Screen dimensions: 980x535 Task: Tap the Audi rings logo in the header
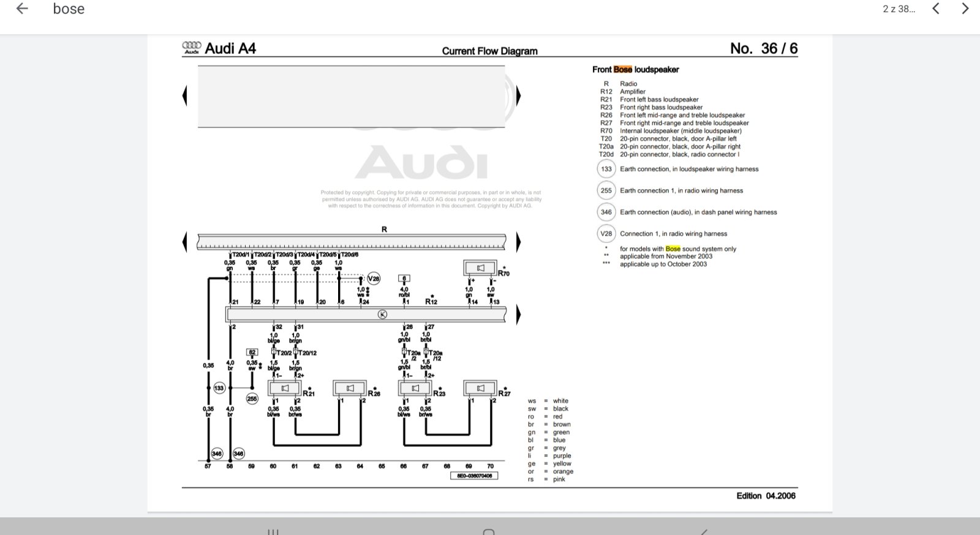(192, 48)
